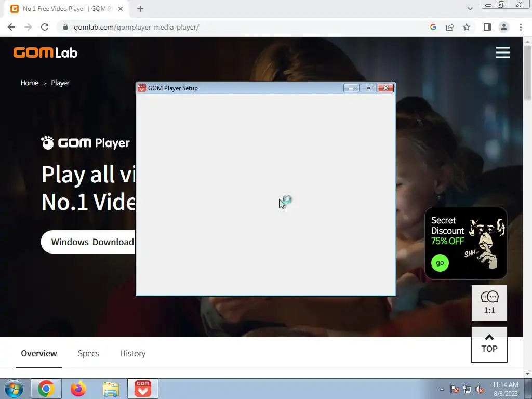This screenshot has height=399, width=532.
Task: Close the GOM Player Setup window
Action: pos(386,88)
